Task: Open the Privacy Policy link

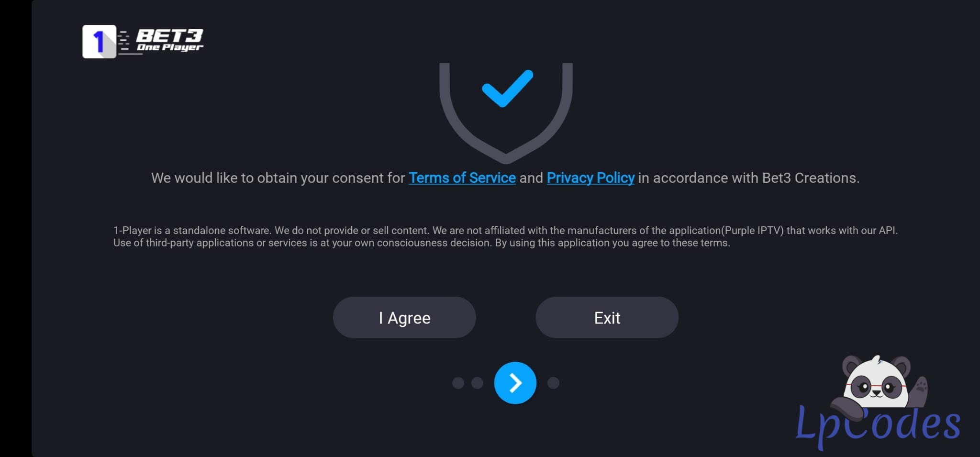Action: (590, 178)
